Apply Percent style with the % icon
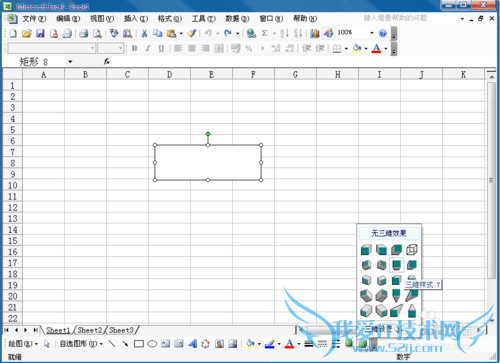Viewport: 500px width, 363px height. (249, 48)
